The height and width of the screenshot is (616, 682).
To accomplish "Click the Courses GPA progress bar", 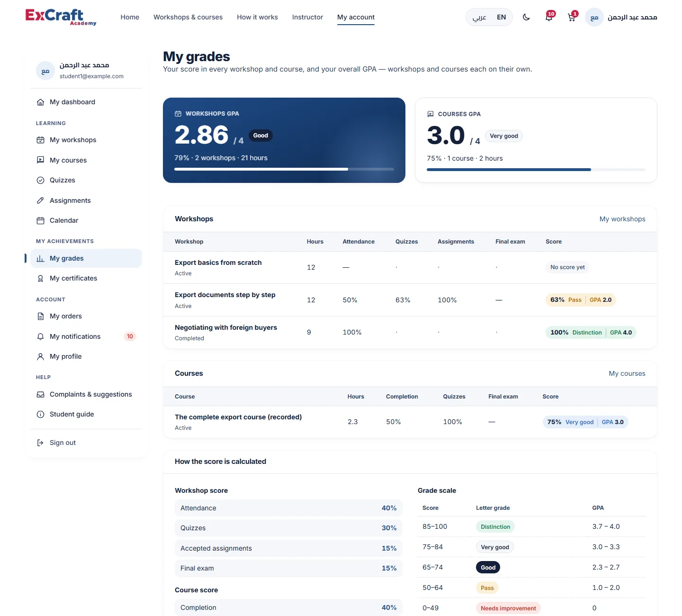I will [536, 170].
